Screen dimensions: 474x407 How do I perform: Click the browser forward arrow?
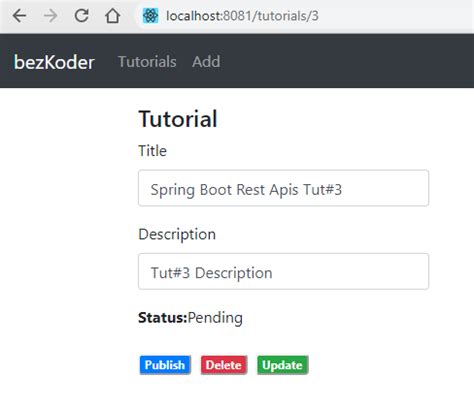pos(50,16)
